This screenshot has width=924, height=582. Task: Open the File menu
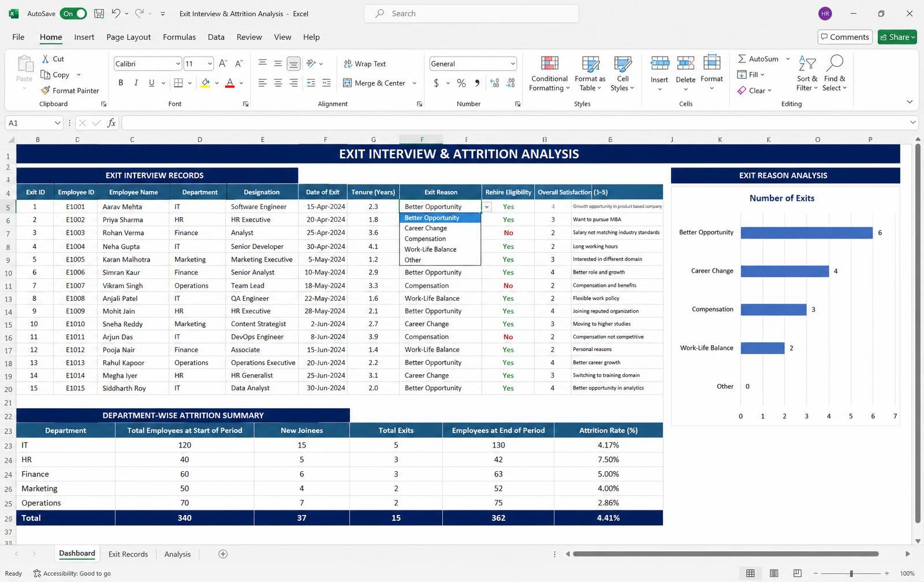18,37
